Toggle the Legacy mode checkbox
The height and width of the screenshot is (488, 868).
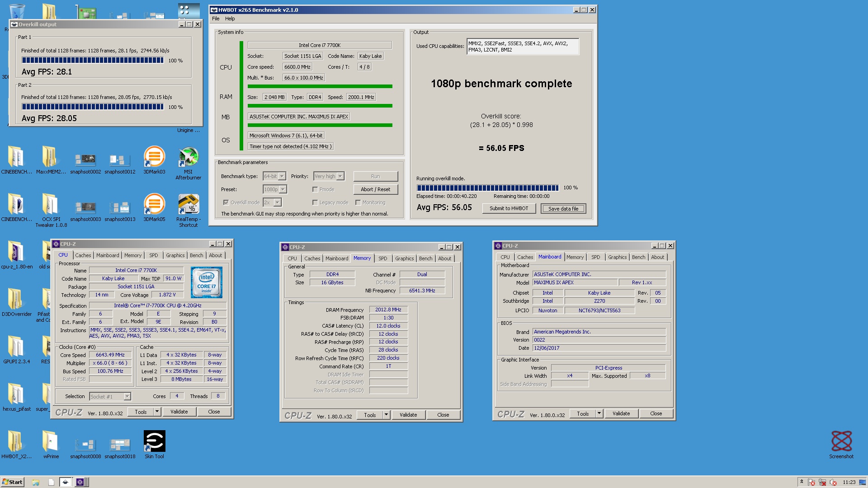tap(315, 202)
